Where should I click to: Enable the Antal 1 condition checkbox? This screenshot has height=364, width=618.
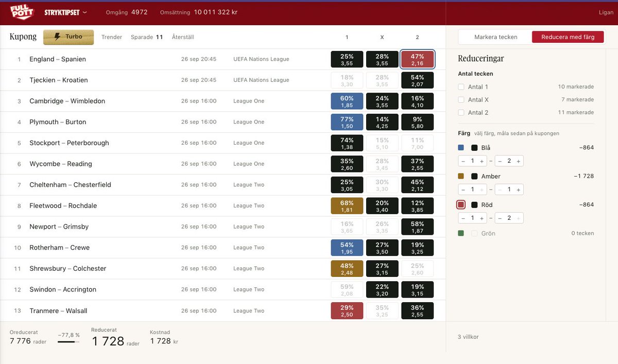pyautogui.click(x=461, y=87)
